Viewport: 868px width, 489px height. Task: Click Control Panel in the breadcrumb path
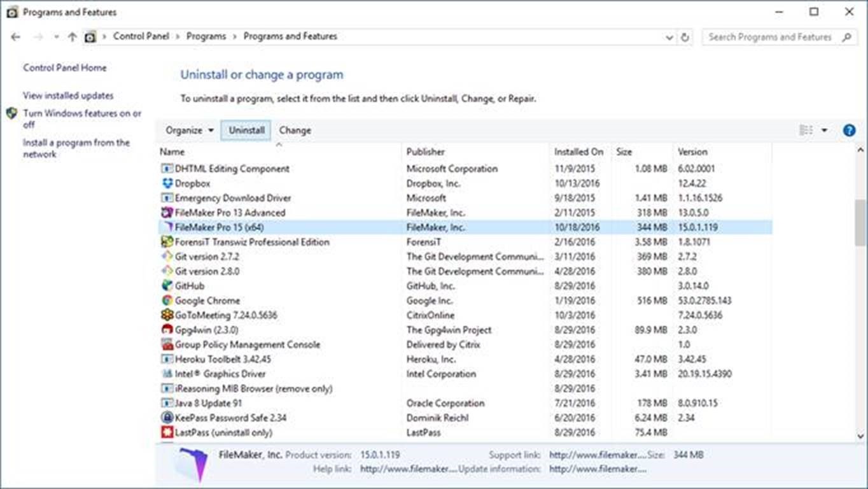tap(141, 36)
